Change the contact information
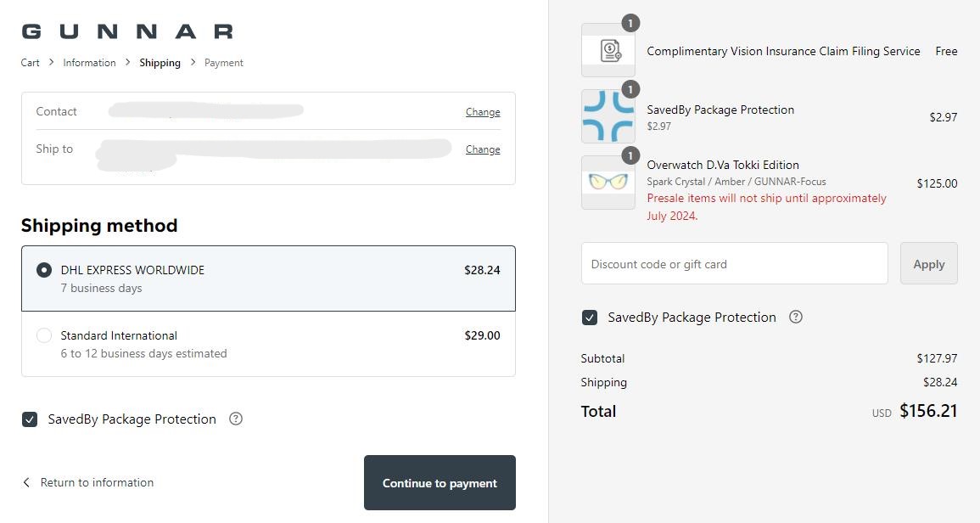This screenshot has height=523, width=980. [x=483, y=112]
